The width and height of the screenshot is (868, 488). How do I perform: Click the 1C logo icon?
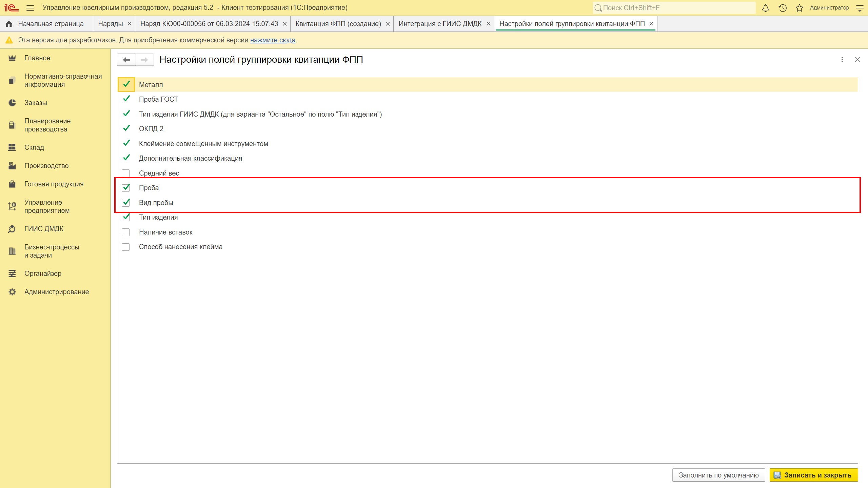point(11,8)
